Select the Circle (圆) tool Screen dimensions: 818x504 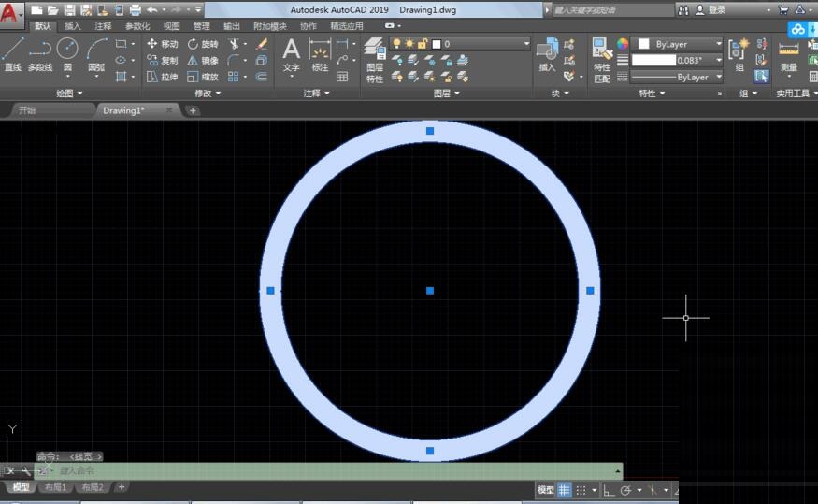point(67,54)
